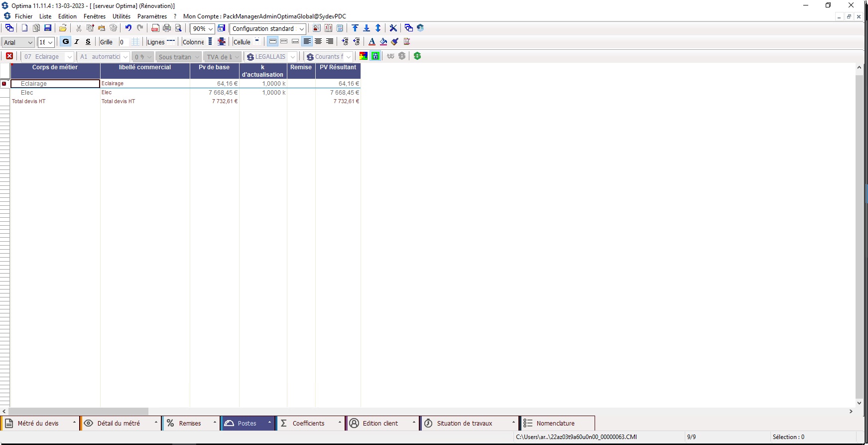
Task: Toggle right text alignment
Action: 330,42
